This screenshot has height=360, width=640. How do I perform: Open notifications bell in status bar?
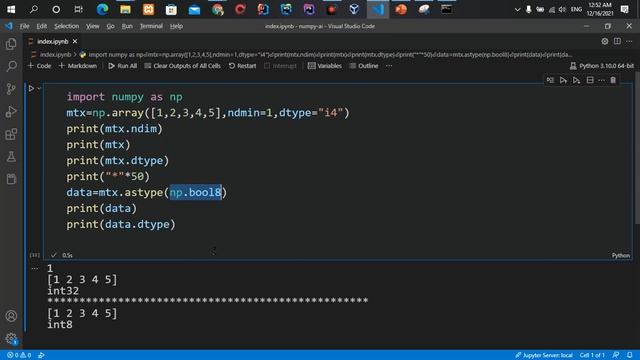click(x=630, y=355)
